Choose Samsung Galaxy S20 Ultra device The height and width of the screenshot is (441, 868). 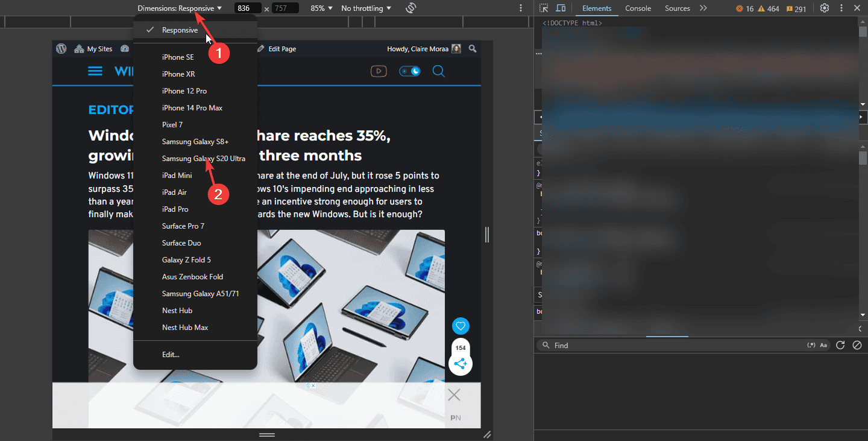[195, 159]
